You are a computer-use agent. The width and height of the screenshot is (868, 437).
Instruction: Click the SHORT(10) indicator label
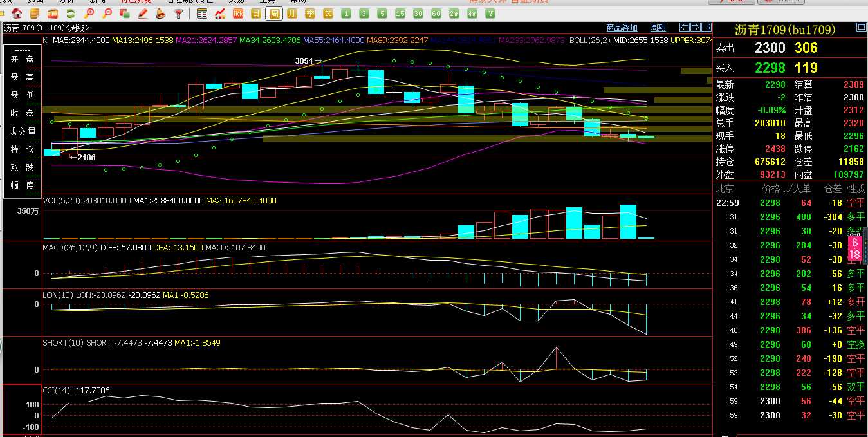tap(63, 343)
